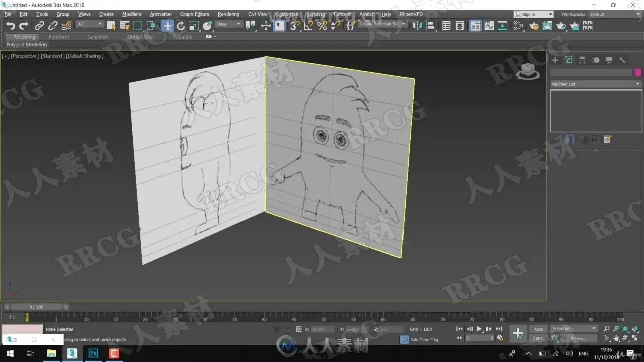Open the Workspaces Default dropdown
The width and height of the screenshot is (644, 362).
(x=614, y=14)
